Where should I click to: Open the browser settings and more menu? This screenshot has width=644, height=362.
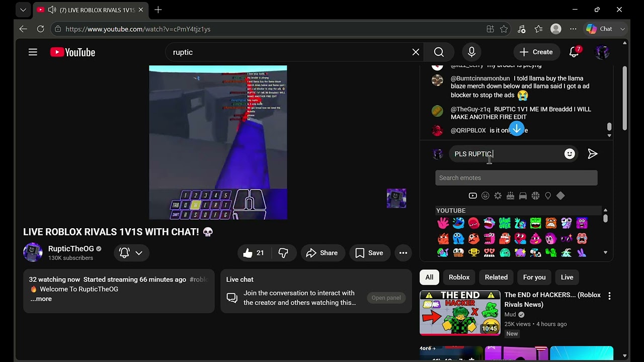click(573, 29)
